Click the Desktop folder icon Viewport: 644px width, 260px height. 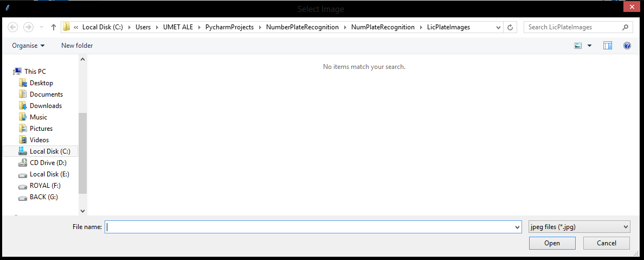(23, 83)
